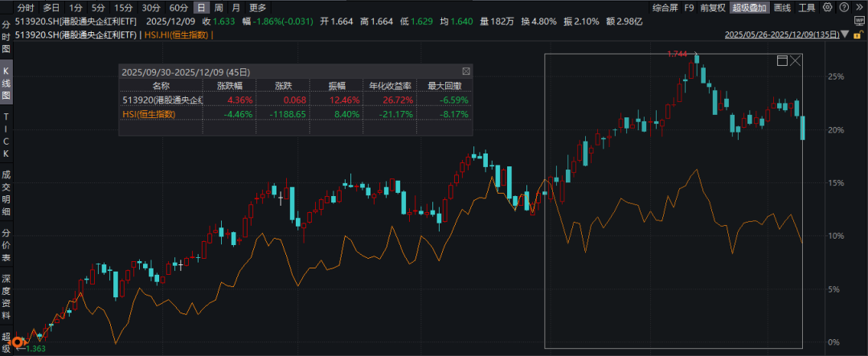This screenshot has width=868, height=356.
Task: Close the selected range box
Action: click(x=796, y=61)
